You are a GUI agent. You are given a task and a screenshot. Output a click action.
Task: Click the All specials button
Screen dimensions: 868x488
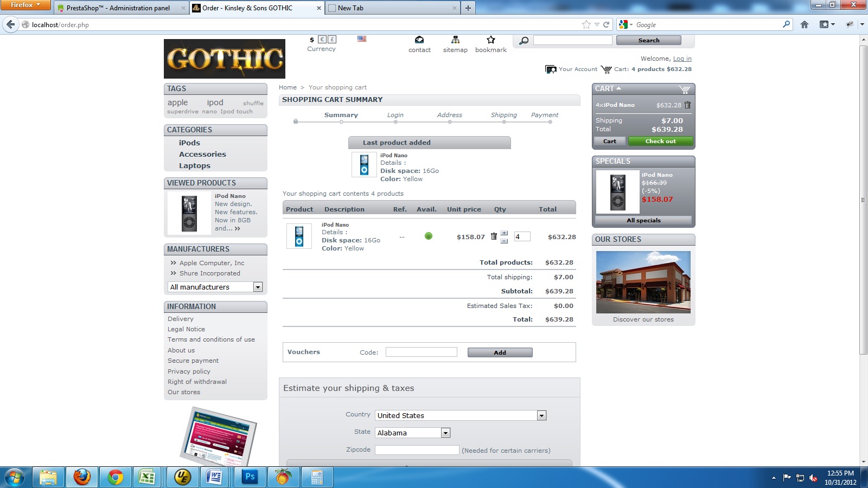coord(643,220)
